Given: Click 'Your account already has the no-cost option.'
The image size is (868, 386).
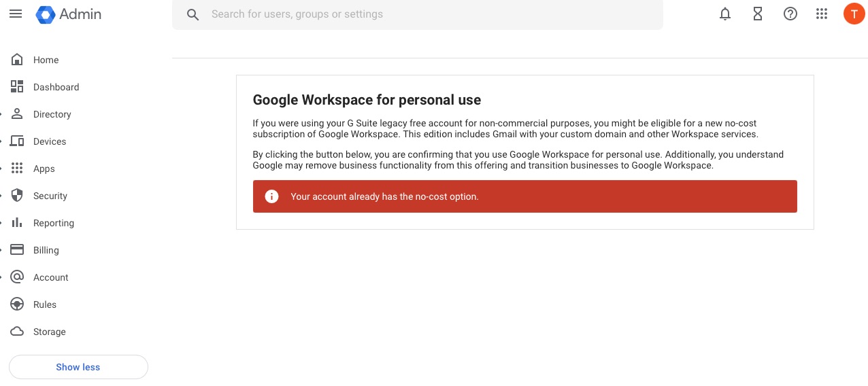Looking at the screenshot, I should pos(385,196).
